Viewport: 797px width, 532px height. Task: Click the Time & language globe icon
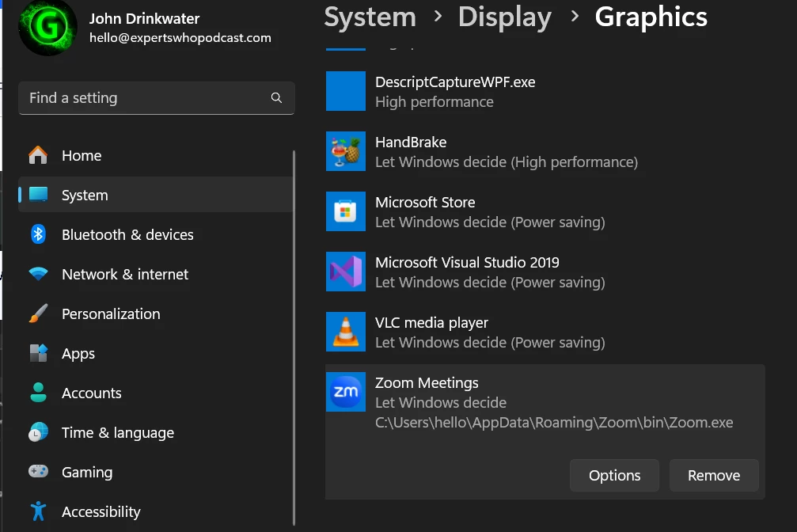pos(38,432)
